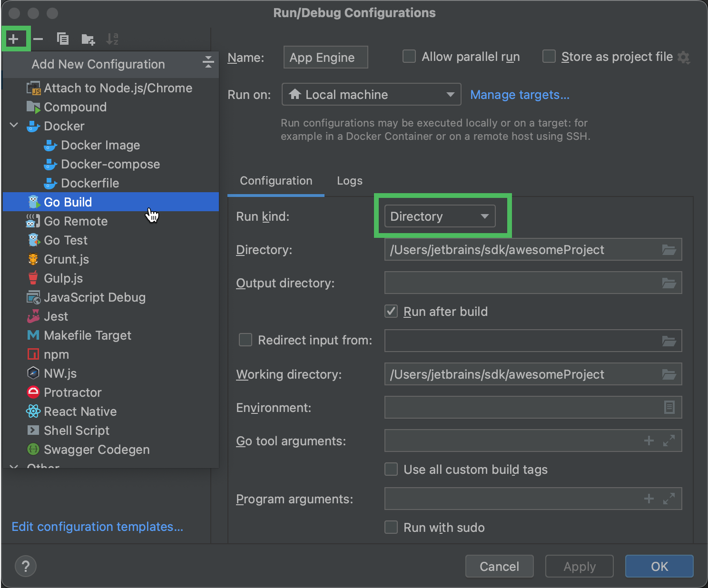
Task: Uncheck Run after build
Action: pos(391,311)
